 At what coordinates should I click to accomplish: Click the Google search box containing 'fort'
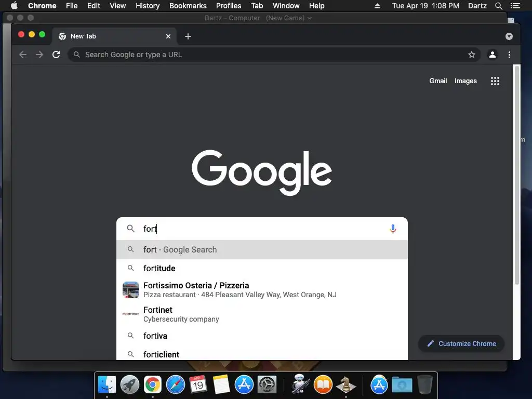[262, 229]
